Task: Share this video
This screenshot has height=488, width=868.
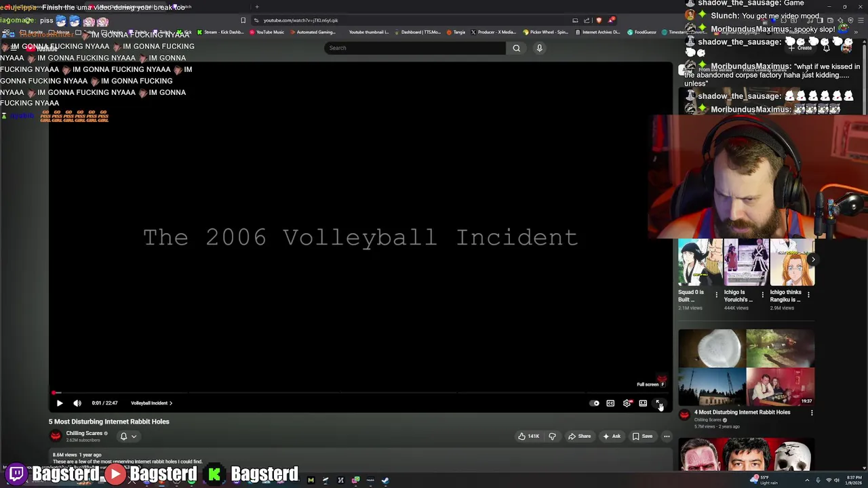Action: tap(579, 436)
